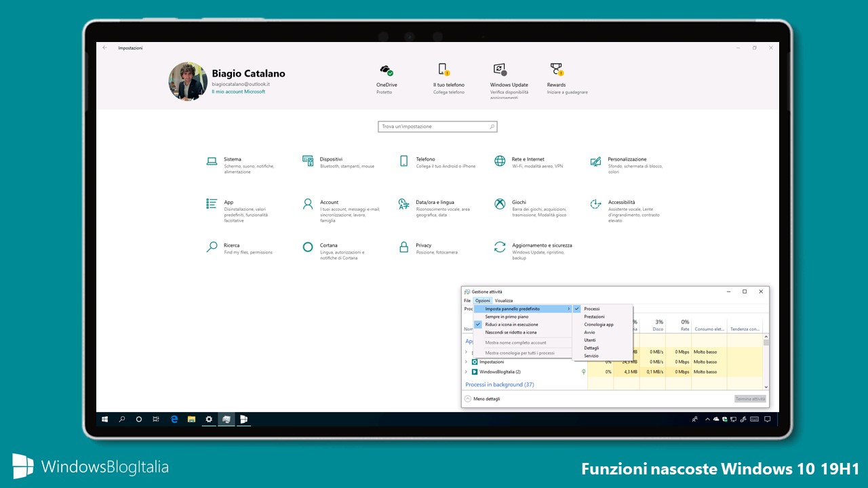Open the Opzioni menu

(483, 300)
